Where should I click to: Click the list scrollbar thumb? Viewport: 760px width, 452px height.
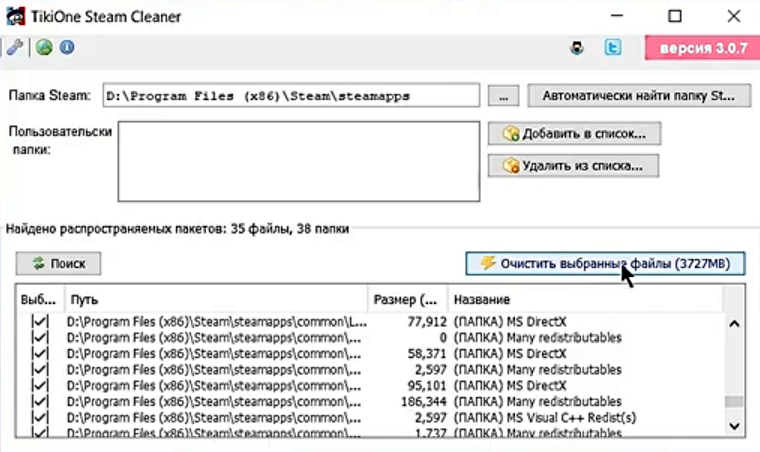tap(734, 402)
